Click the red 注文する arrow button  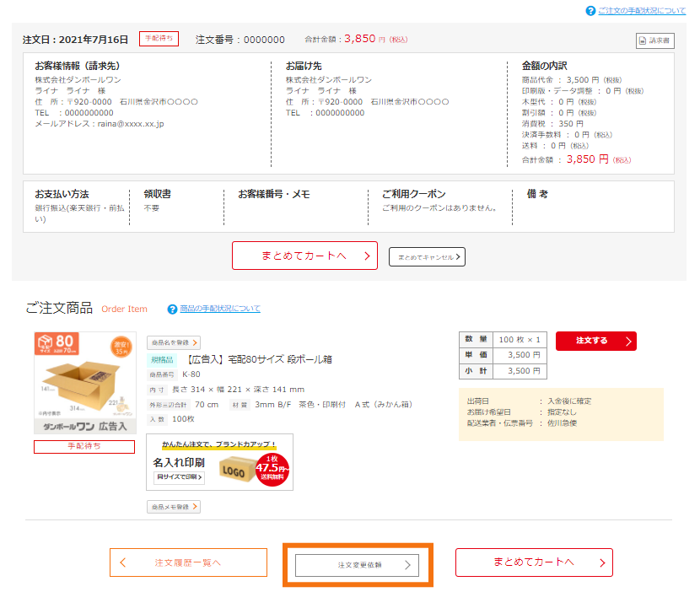click(595, 341)
